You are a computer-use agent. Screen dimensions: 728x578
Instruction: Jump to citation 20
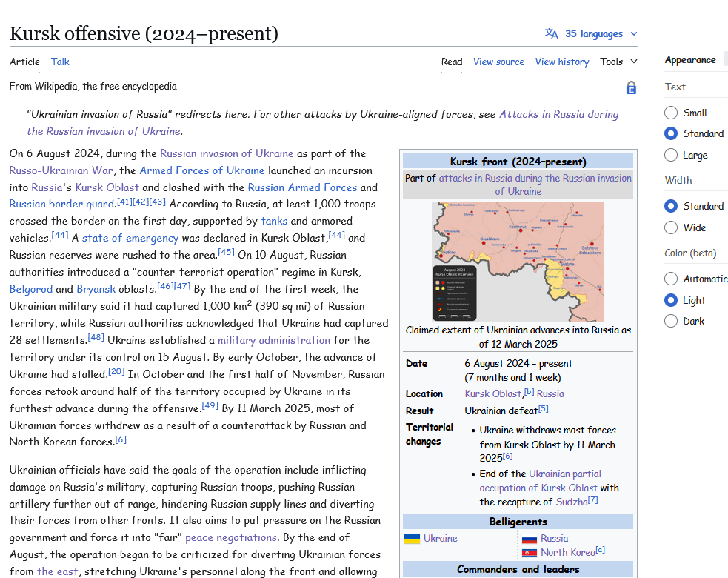point(116,371)
